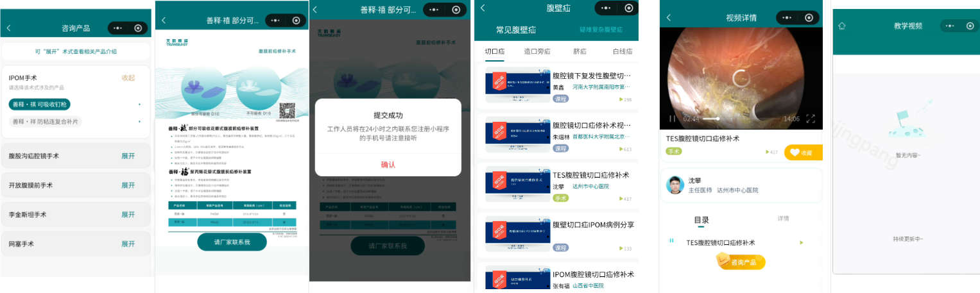
Task: Favorite the video with the 收藏 button
Action: pos(804,153)
